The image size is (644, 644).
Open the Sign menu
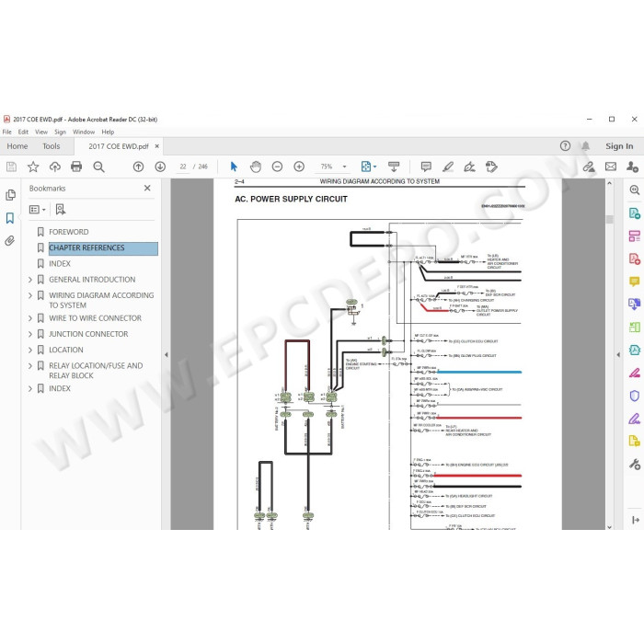(x=60, y=132)
